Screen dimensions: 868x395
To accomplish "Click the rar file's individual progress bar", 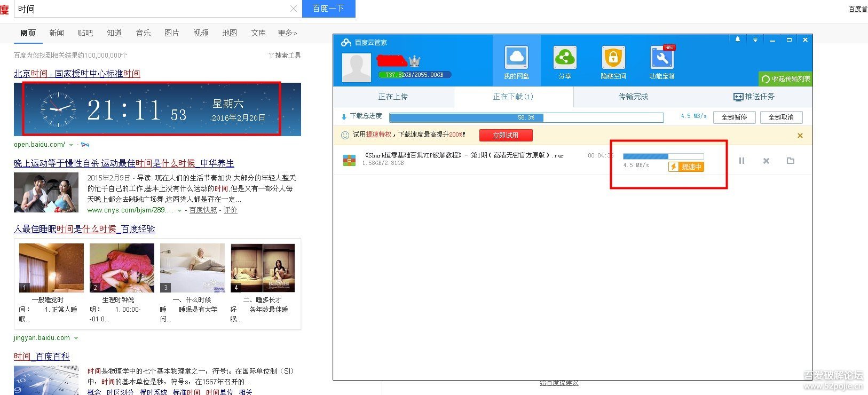I will [x=664, y=156].
